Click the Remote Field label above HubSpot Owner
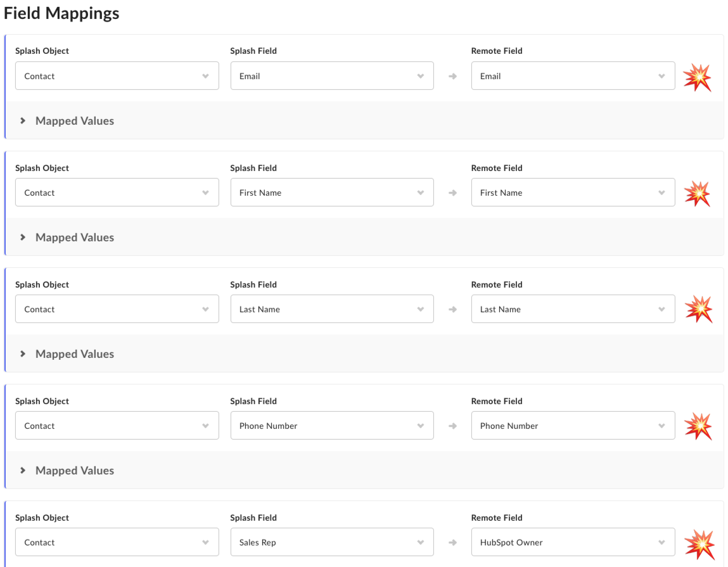728x567 pixels. pos(497,518)
